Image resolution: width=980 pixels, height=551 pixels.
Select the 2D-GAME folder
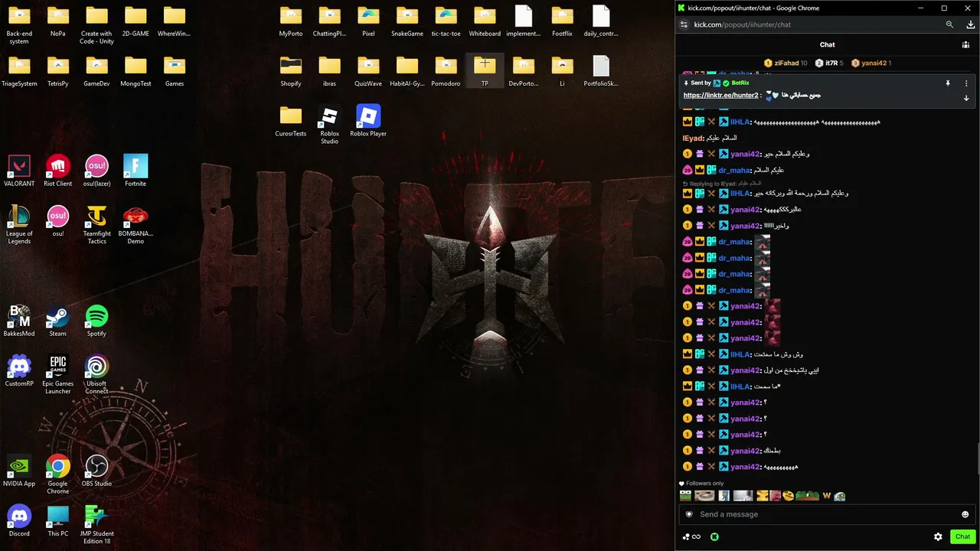pyautogui.click(x=136, y=21)
